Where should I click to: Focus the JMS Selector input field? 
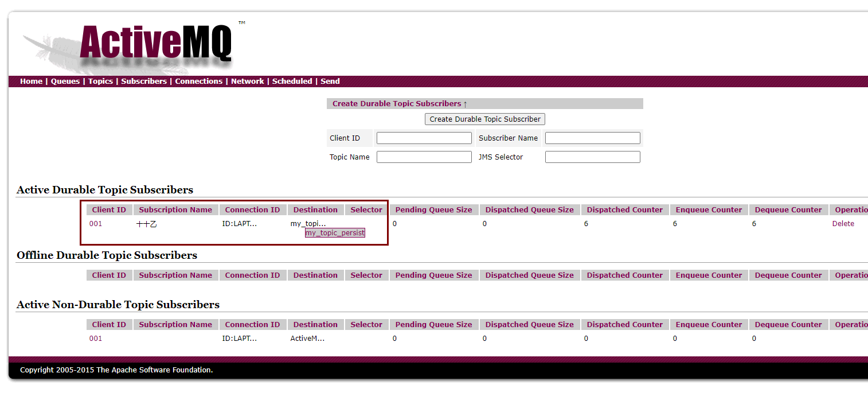click(x=593, y=157)
